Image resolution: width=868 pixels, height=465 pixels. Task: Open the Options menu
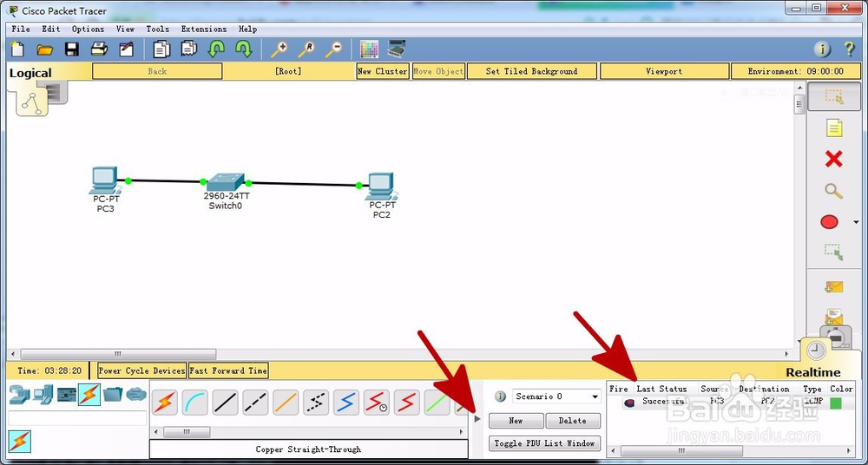click(x=88, y=29)
